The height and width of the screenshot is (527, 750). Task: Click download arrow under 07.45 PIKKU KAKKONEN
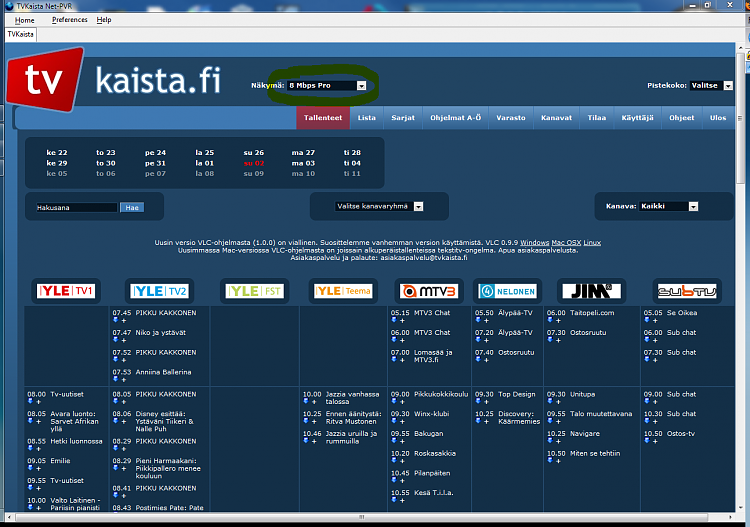pyautogui.click(x=115, y=320)
